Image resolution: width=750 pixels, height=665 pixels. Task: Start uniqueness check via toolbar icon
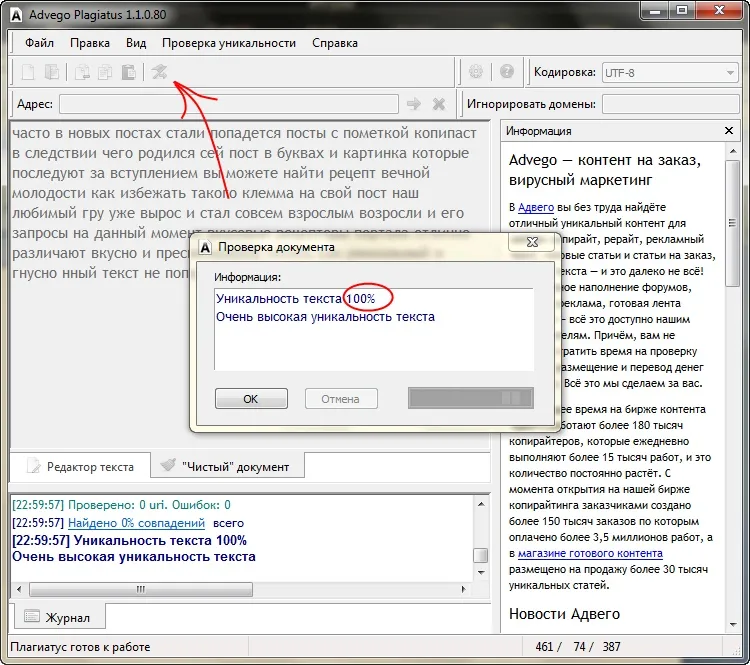pos(160,72)
